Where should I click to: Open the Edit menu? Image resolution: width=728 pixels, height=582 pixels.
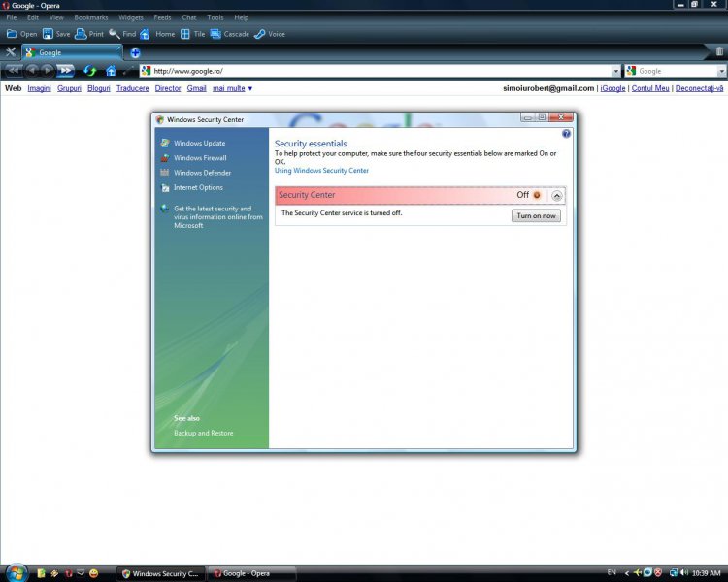33,17
